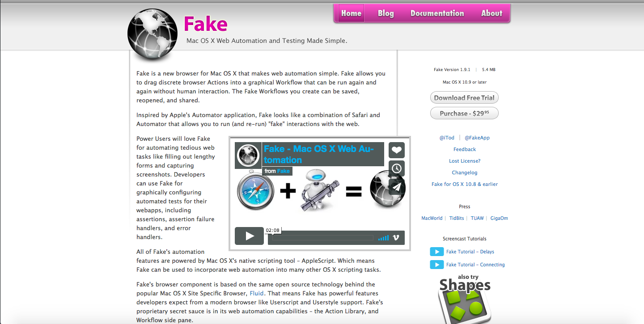Start playing the Fake video
644x324 pixels.
click(249, 236)
